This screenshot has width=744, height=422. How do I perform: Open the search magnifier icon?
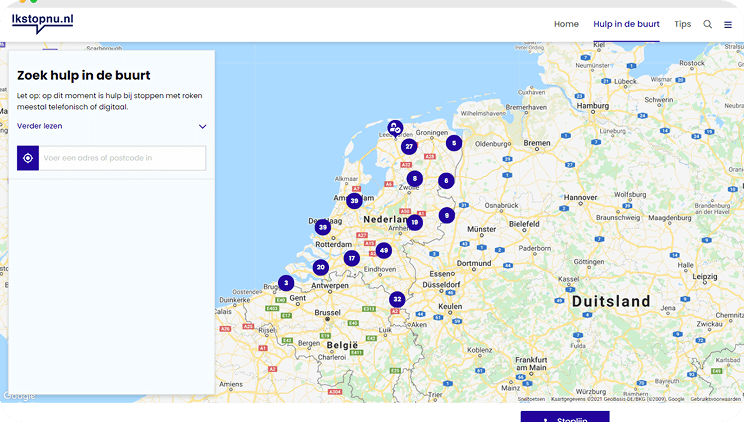(x=708, y=24)
